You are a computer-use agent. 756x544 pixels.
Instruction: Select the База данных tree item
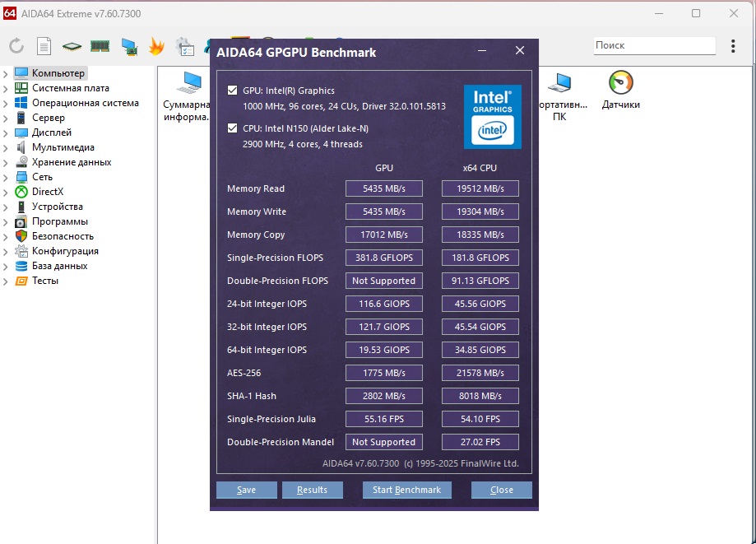[60, 266]
